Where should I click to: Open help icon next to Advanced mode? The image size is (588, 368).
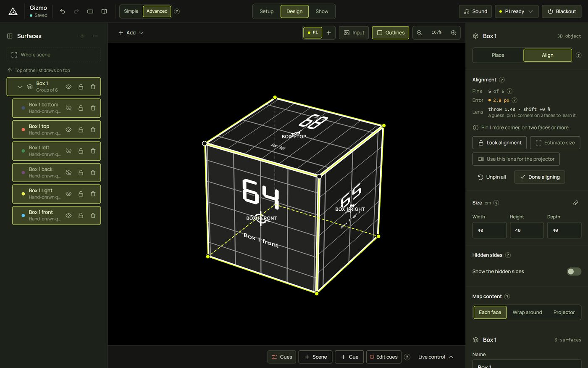point(177,11)
